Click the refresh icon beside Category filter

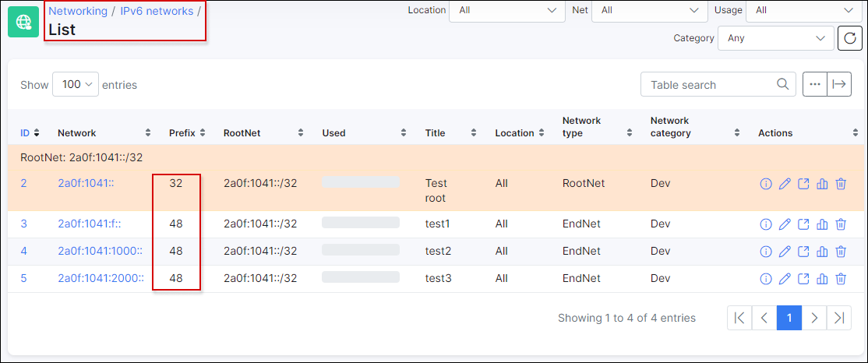pos(850,38)
